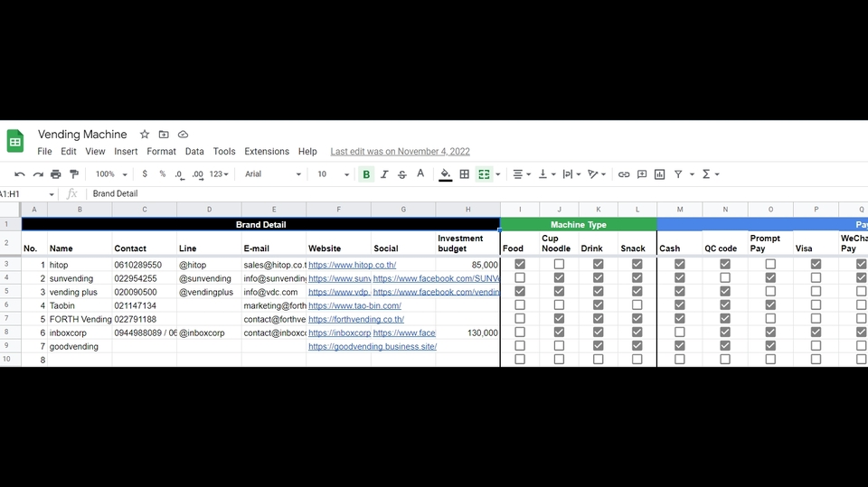Open the Tools menu
The height and width of the screenshot is (487, 868).
pyautogui.click(x=224, y=152)
